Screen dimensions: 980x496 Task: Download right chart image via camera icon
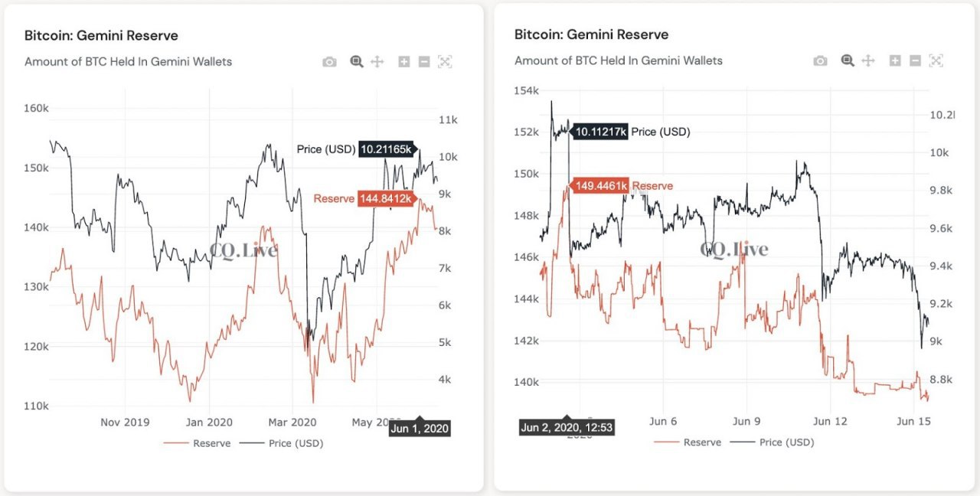pos(820,61)
